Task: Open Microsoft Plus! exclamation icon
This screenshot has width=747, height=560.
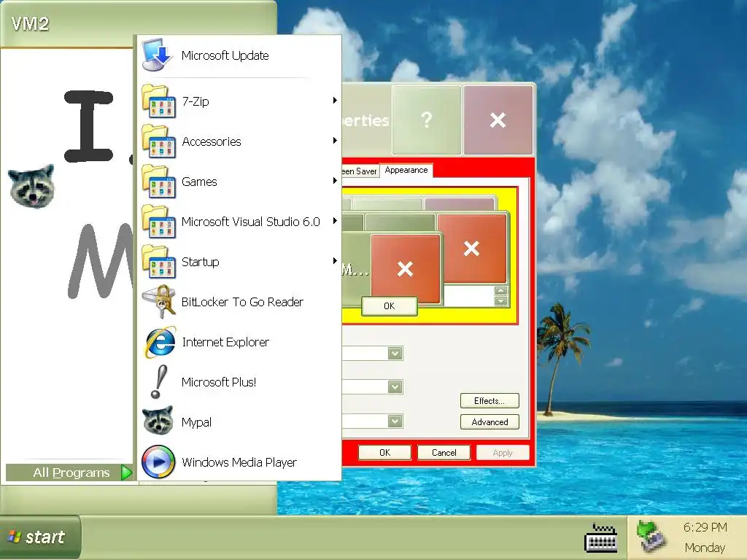Action: pyautogui.click(x=158, y=382)
